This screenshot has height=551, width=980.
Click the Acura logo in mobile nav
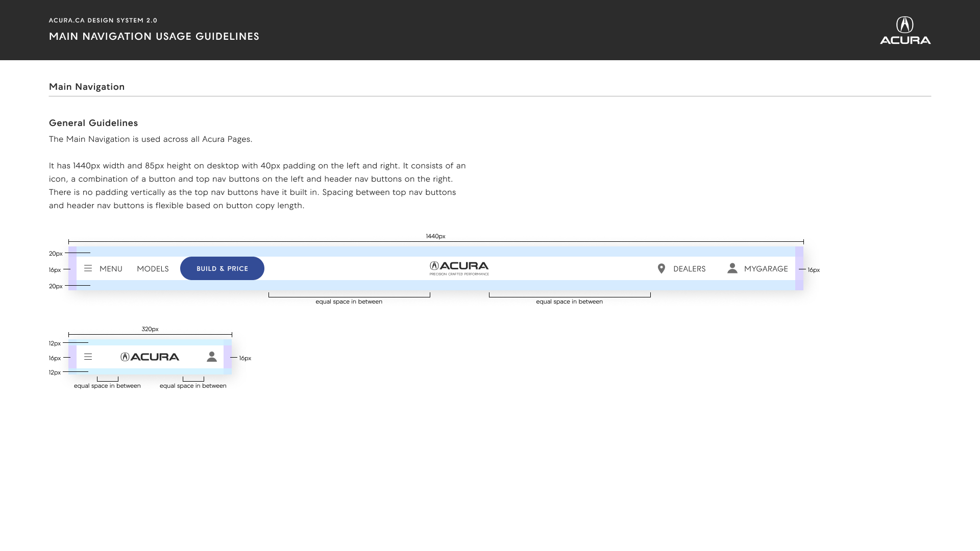150,357
